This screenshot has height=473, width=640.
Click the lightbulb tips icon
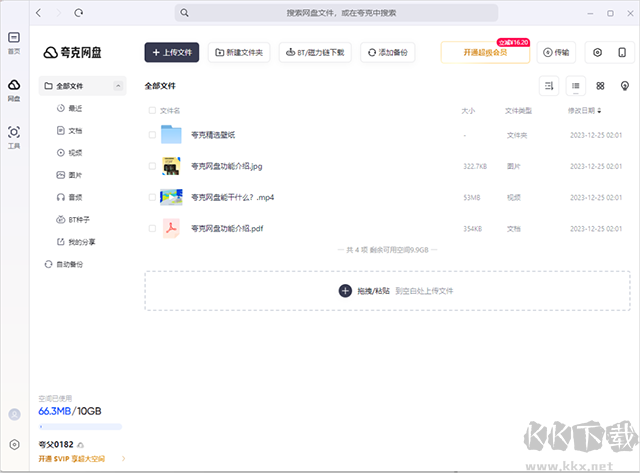tap(624, 86)
